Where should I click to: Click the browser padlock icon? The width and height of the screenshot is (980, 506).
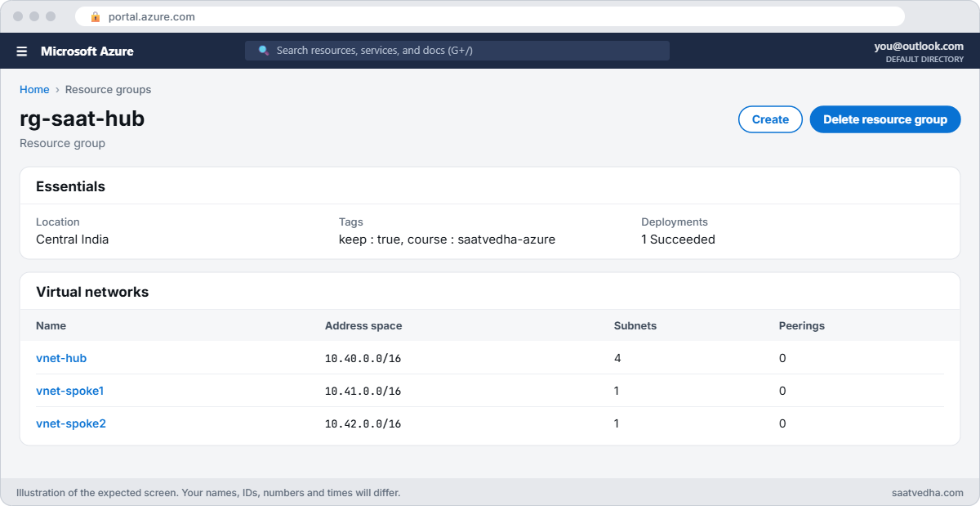click(x=96, y=16)
